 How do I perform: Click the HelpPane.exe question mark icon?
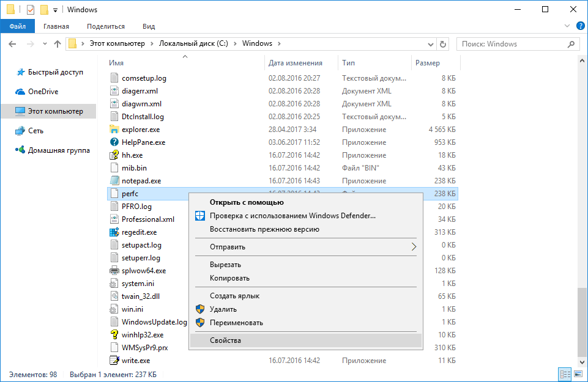(114, 142)
